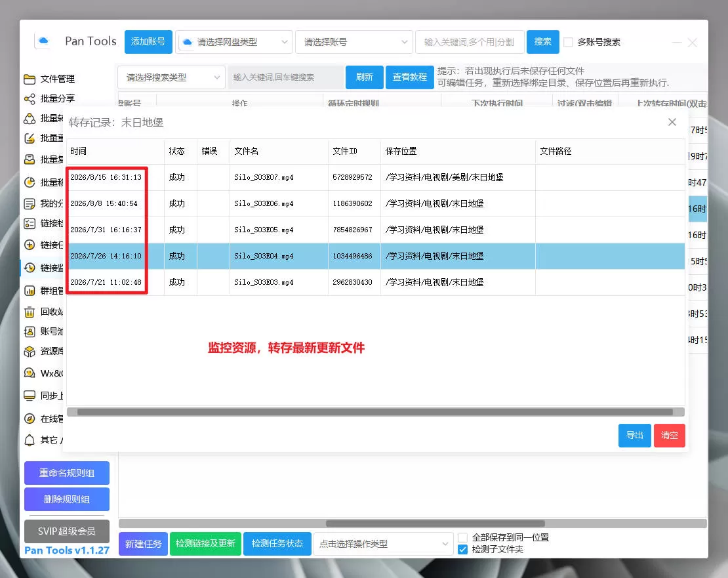Image resolution: width=728 pixels, height=578 pixels.
Task: Toggle the 多账号搜索 checkbox
Action: [x=568, y=42]
